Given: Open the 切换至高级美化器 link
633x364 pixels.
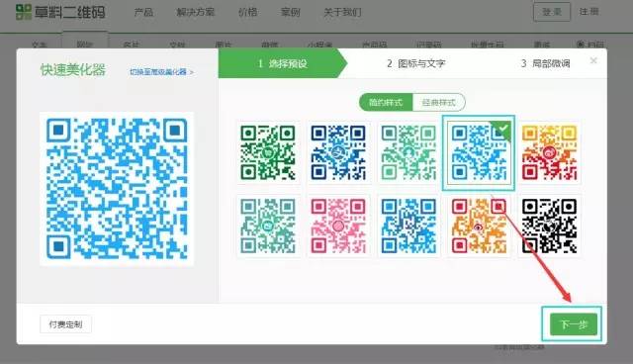Looking at the screenshot, I should (161, 72).
